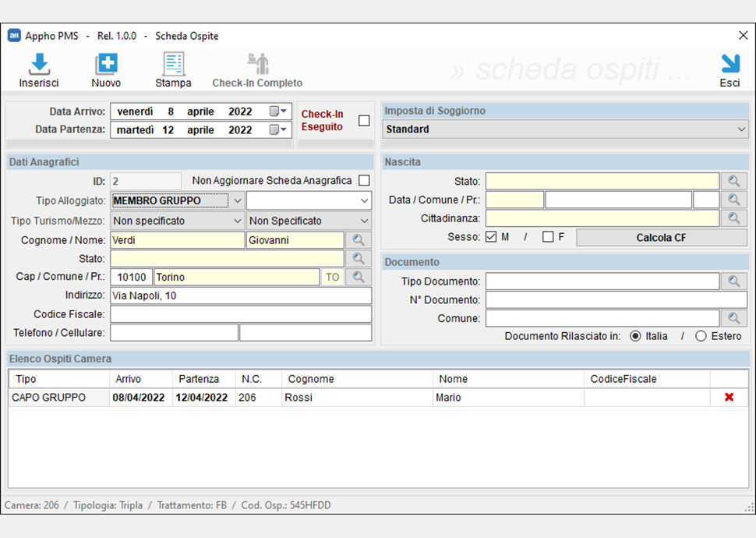The width and height of the screenshot is (756, 538).
Task: Open empty dropdown beside Tipo Alloggiato
Action: pyautogui.click(x=309, y=200)
